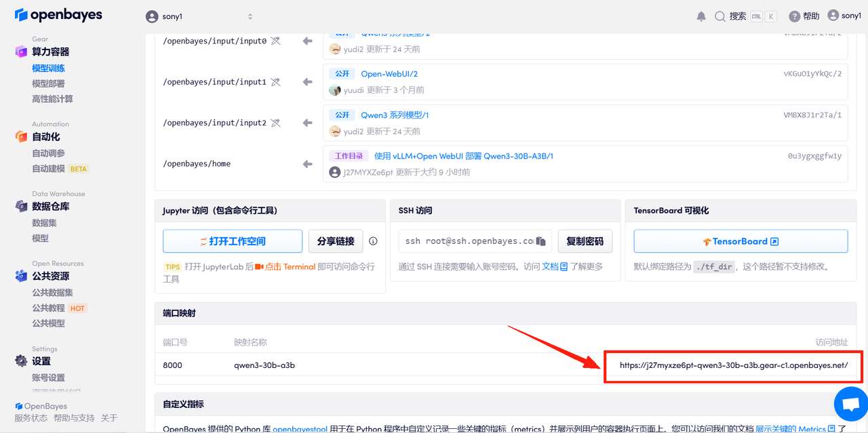Open 公共教程 from the sidebar

(49, 308)
